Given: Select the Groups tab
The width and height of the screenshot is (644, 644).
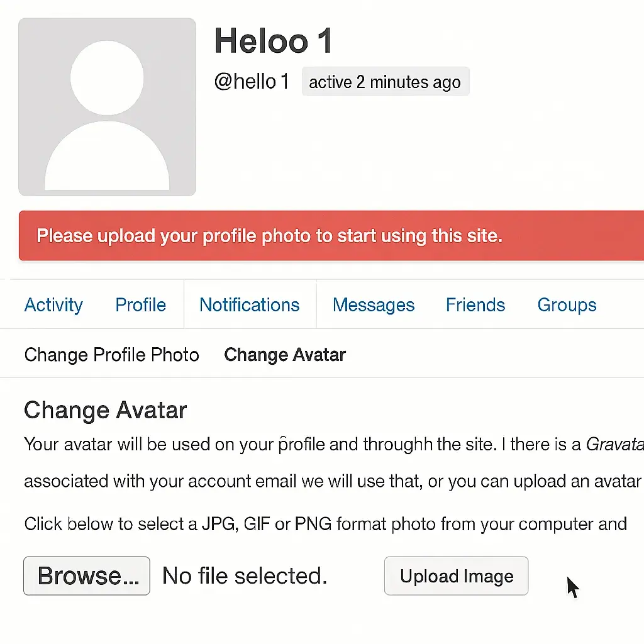Looking at the screenshot, I should pyautogui.click(x=567, y=305).
